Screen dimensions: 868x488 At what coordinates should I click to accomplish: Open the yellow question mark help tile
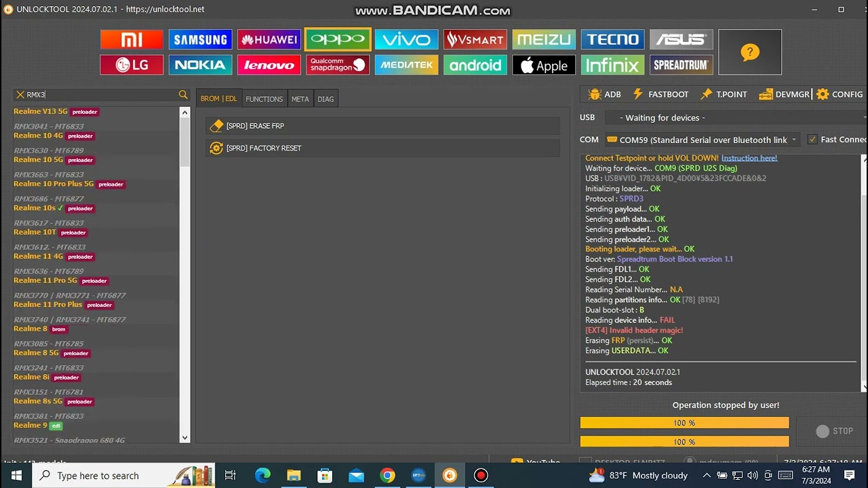[x=750, y=52]
